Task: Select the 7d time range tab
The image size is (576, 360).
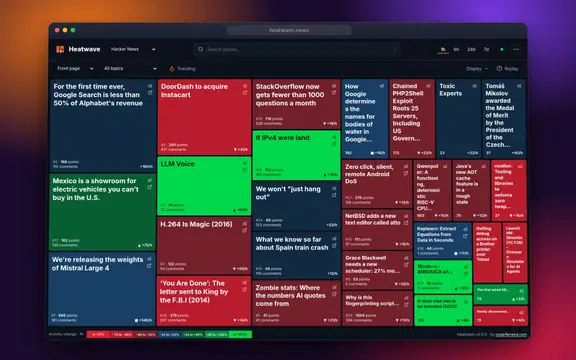Action: pos(486,49)
